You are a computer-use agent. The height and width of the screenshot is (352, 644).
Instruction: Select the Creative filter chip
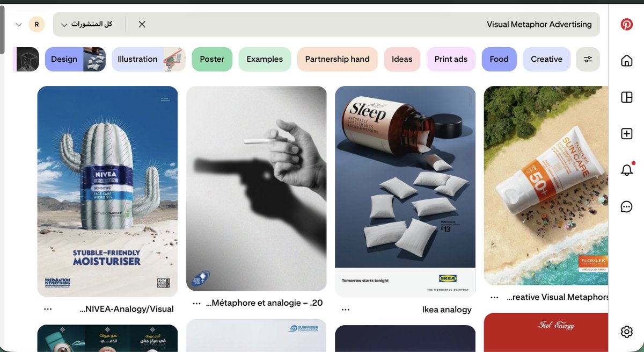[546, 59]
